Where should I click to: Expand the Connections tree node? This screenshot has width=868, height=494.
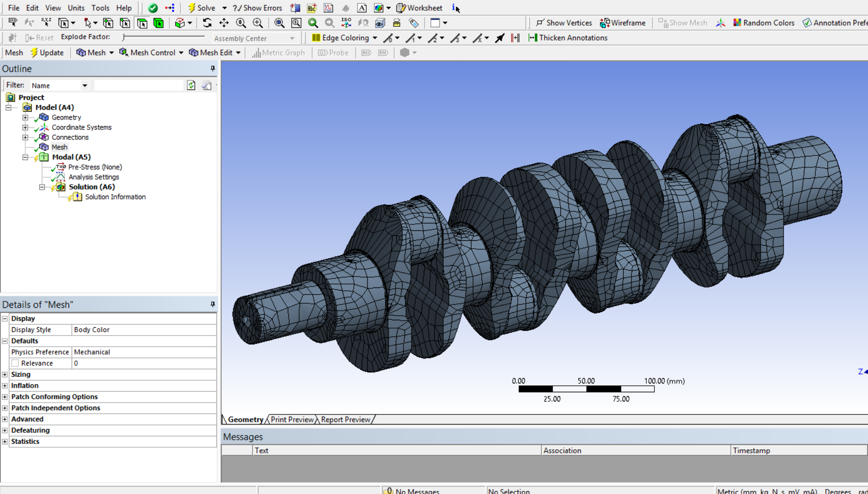coord(25,138)
